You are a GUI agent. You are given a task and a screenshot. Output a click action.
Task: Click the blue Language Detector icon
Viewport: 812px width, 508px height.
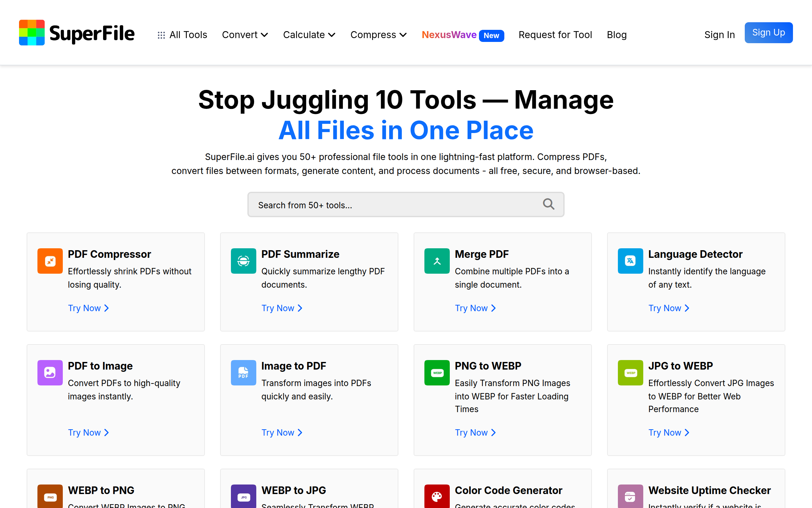click(x=631, y=261)
